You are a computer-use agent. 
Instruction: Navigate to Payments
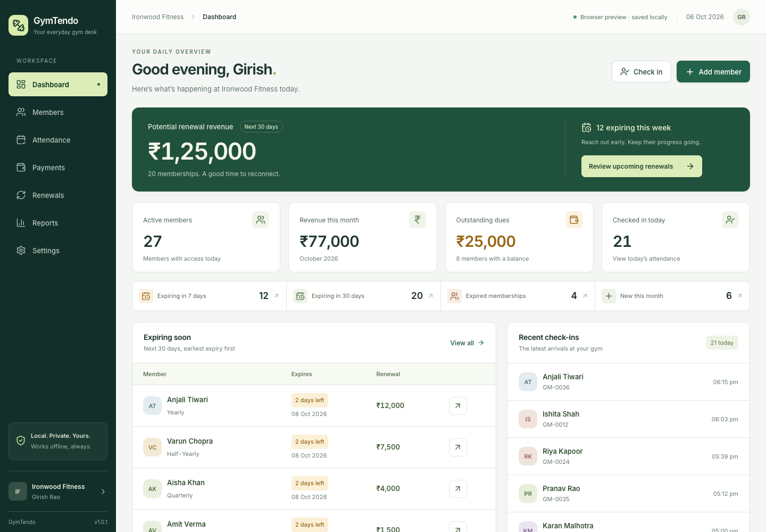pyautogui.click(x=58, y=168)
